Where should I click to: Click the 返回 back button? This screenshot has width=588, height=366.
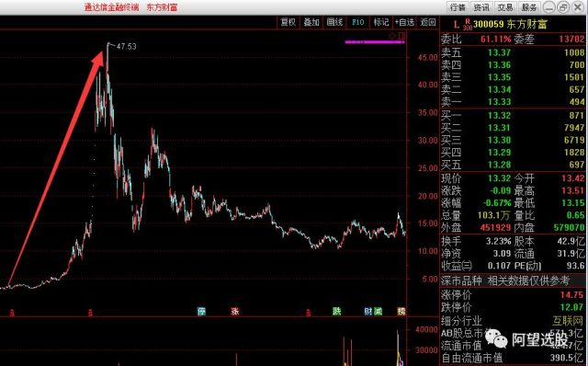pos(428,22)
